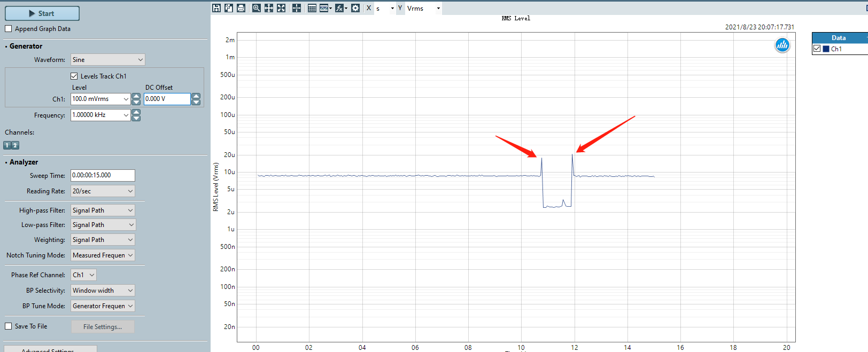
Task: Click the Start button
Action: (42, 13)
